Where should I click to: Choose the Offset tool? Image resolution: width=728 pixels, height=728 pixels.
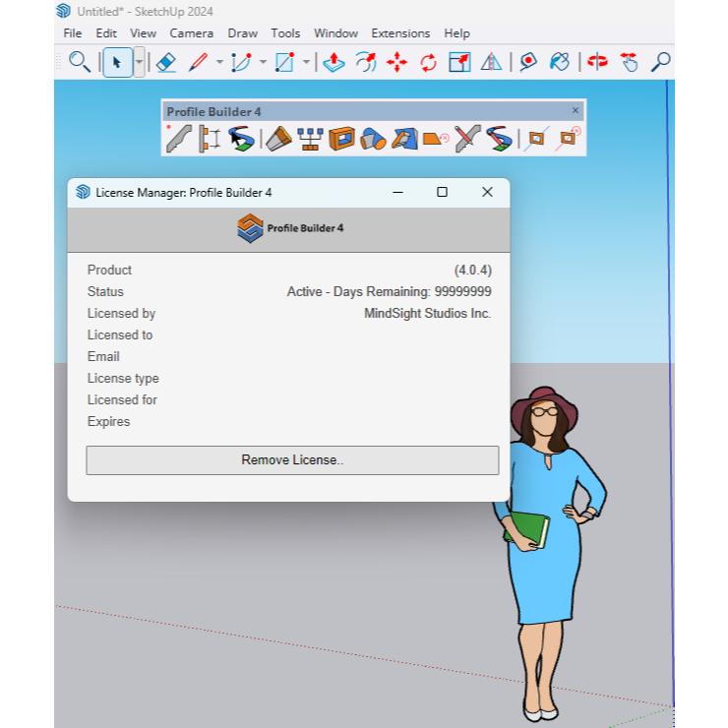(366, 62)
